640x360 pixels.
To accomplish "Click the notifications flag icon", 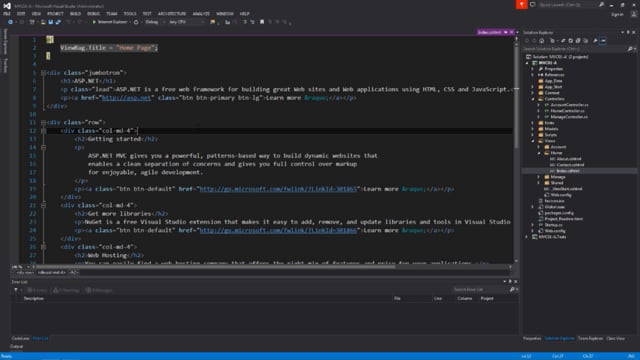I will click(x=521, y=4).
